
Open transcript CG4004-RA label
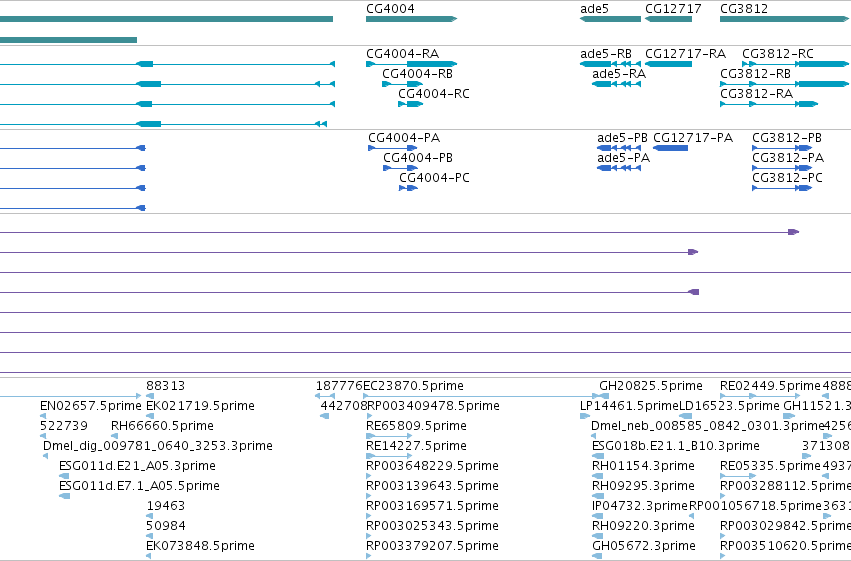click(x=402, y=54)
